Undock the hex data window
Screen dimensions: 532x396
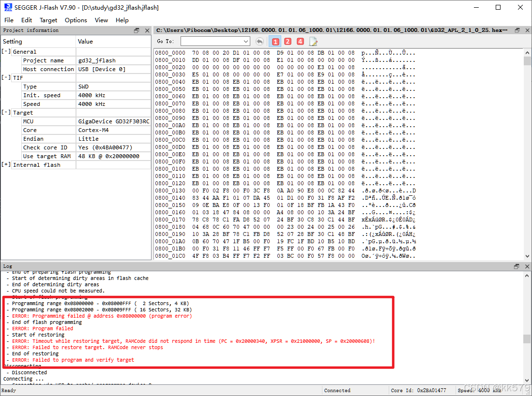click(517, 30)
